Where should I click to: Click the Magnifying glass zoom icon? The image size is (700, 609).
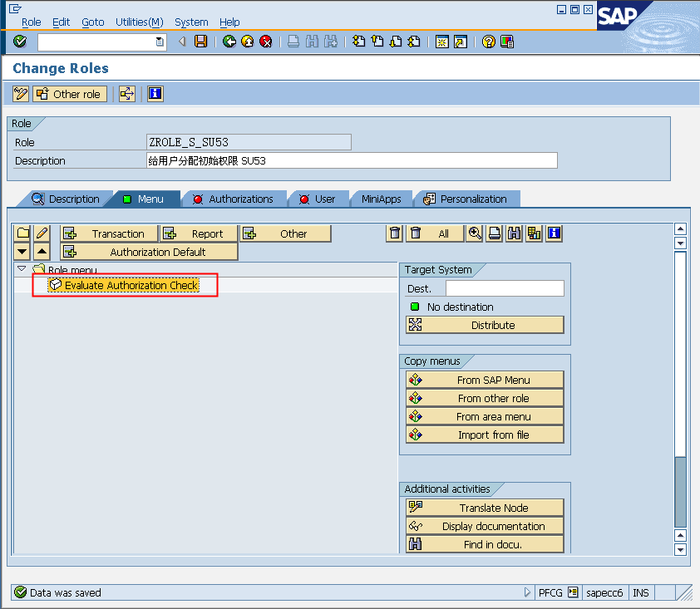click(x=475, y=233)
